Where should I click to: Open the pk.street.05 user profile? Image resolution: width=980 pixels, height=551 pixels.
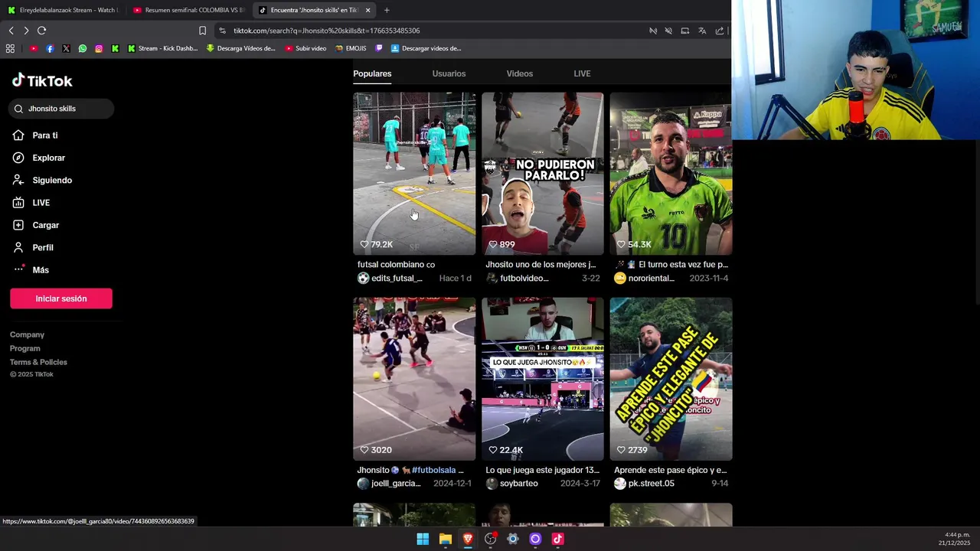[645, 484]
